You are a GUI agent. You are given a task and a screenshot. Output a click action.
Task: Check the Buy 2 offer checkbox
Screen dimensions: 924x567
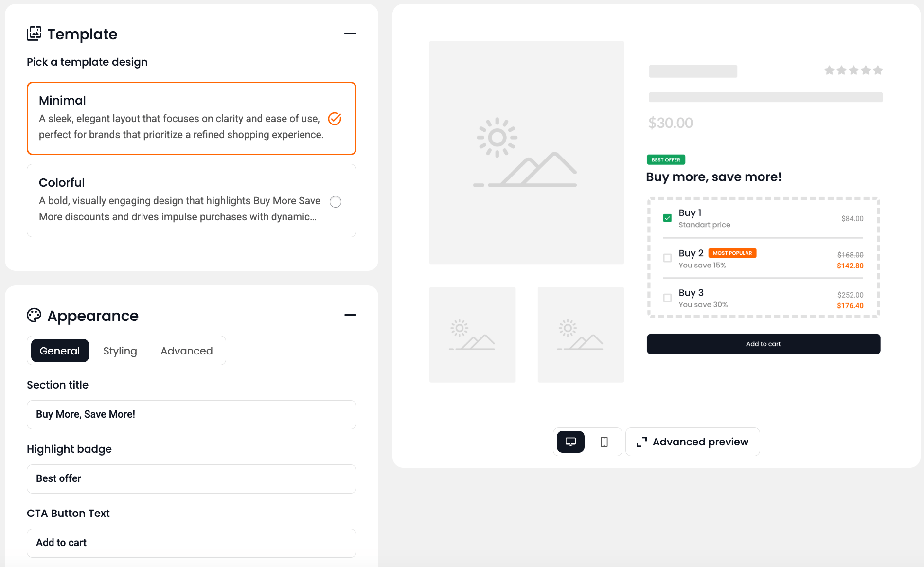(x=667, y=258)
